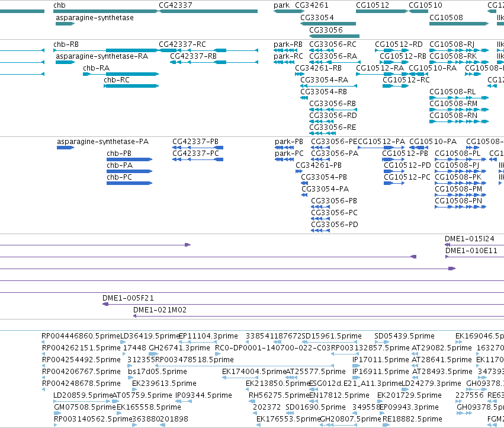Select transcript CG10508-RL
The image size is (504, 428).
pos(452,92)
